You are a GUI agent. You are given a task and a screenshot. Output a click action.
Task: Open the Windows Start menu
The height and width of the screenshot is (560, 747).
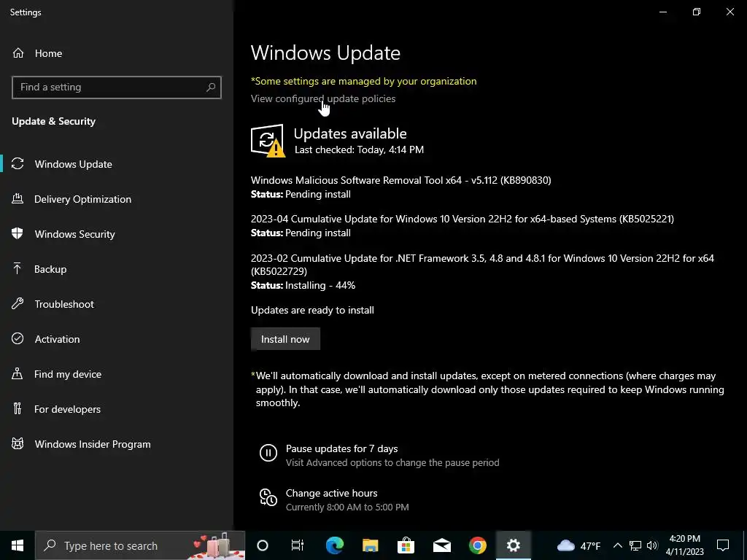coord(18,545)
